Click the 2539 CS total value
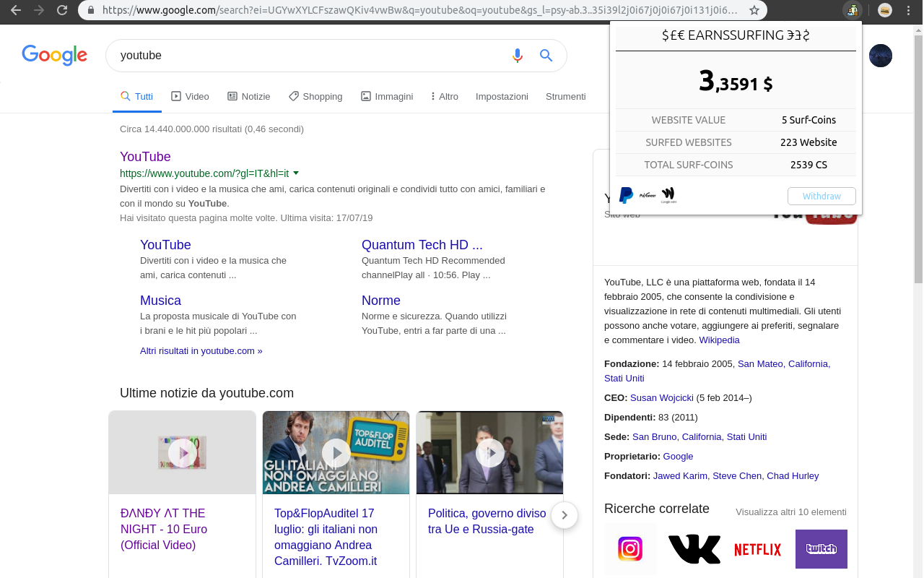This screenshot has width=924, height=578. click(808, 165)
